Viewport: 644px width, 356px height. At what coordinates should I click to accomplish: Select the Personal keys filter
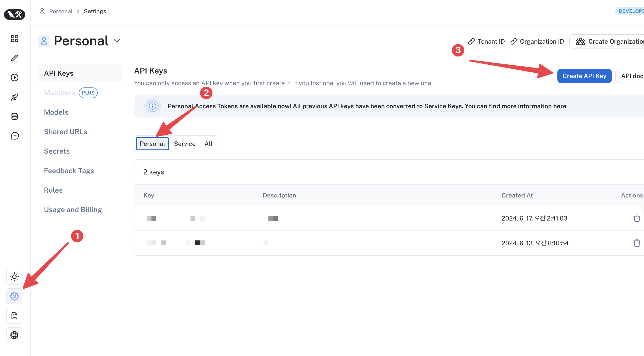pos(152,144)
